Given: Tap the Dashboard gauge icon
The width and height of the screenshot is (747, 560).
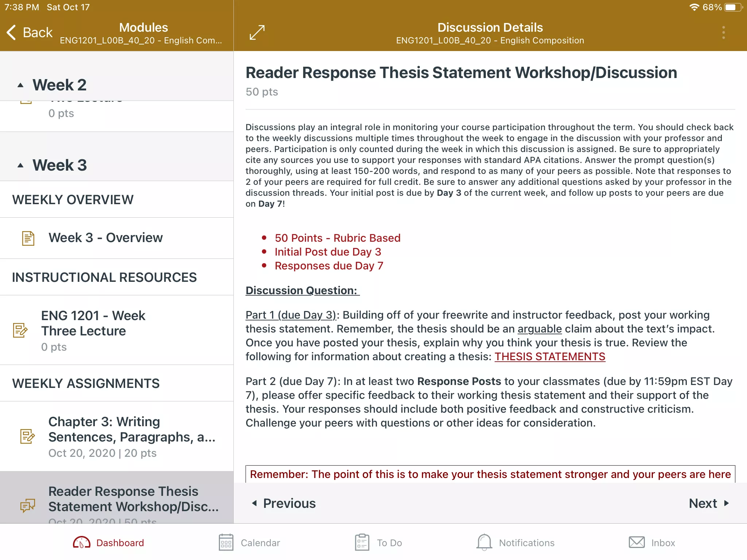Looking at the screenshot, I should pyautogui.click(x=82, y=543).
